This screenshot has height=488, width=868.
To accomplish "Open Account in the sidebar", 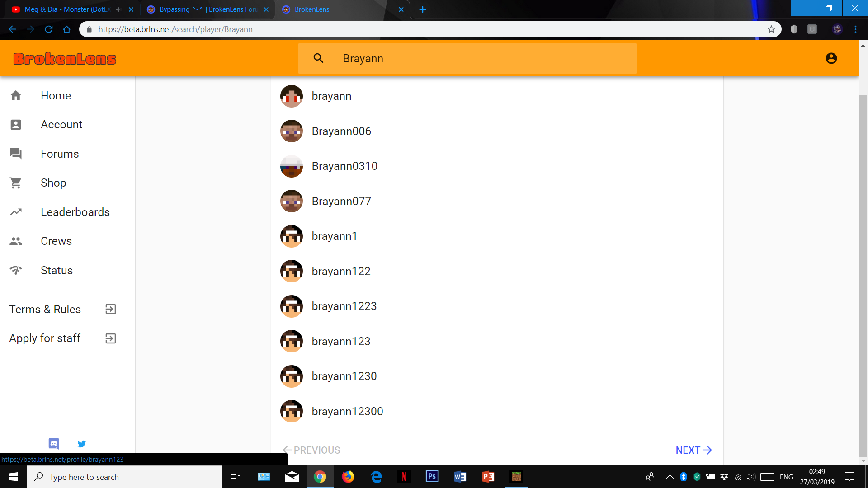I will pos(67,125).
